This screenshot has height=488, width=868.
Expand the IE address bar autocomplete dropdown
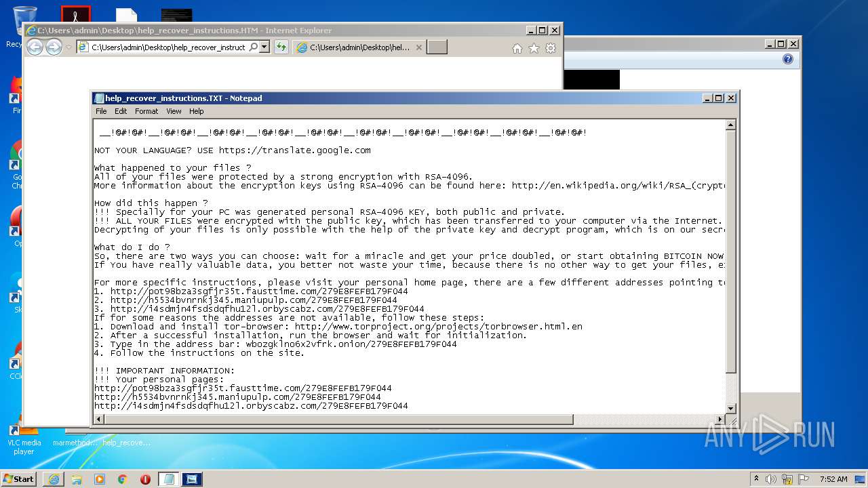[x=264, y=47]
